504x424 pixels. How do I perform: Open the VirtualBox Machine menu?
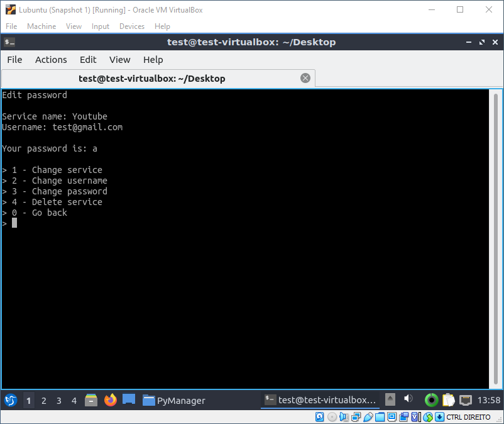41,26
